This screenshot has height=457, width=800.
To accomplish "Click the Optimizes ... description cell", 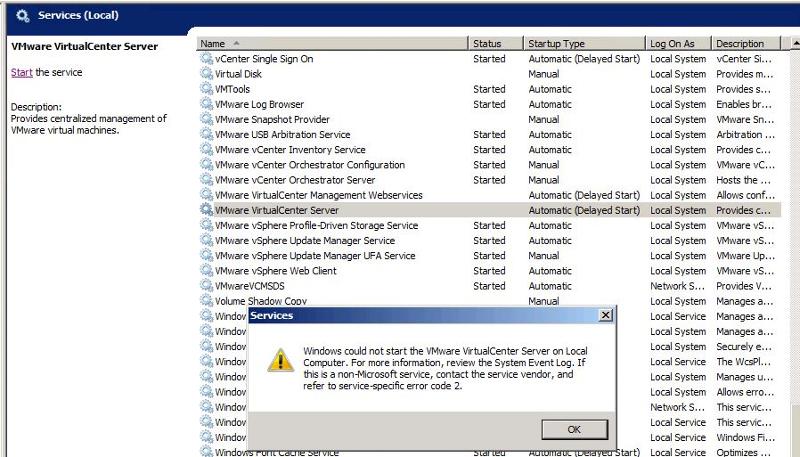I will pos(744,452).
